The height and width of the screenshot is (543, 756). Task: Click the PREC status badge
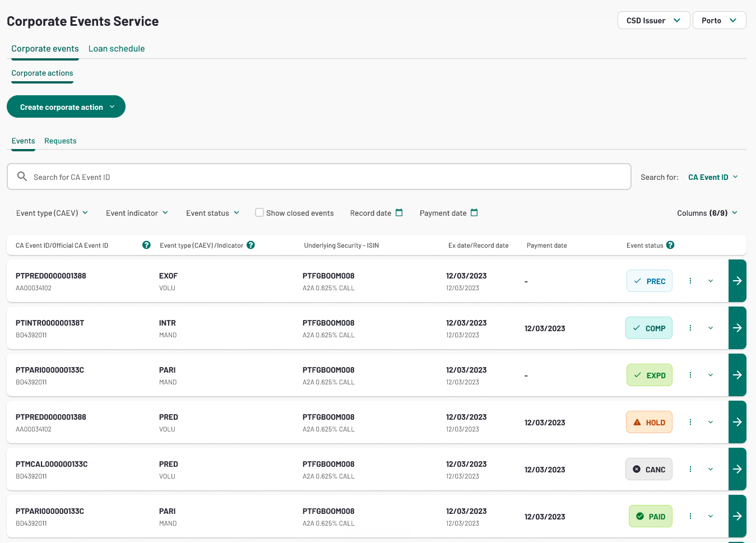(x=650, y=281)
